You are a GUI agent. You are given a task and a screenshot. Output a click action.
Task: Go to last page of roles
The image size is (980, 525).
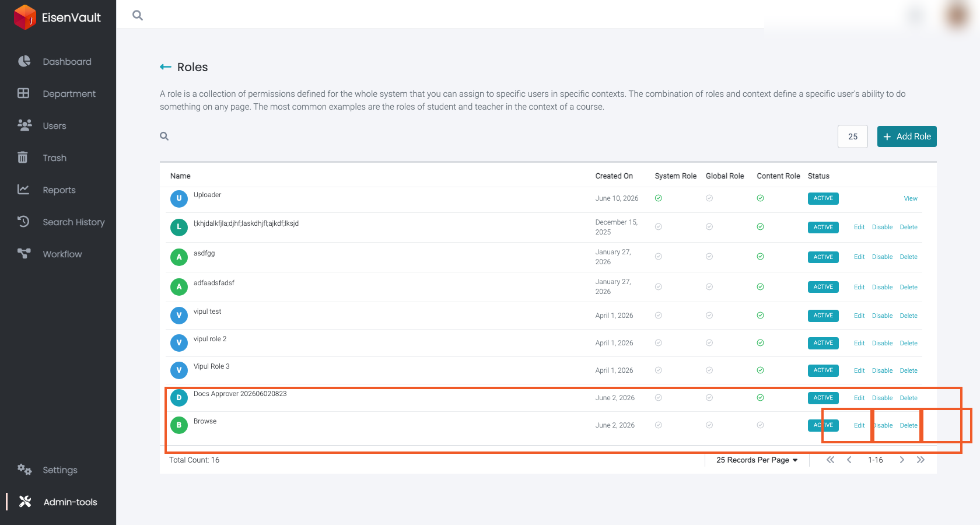pyautogui.click(x=921, y=460)
